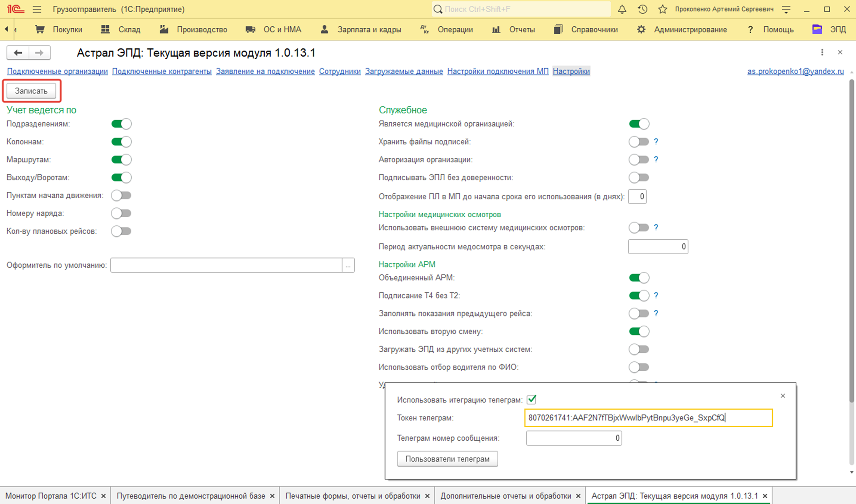Navigate back with left arrow button
The height and width of the screenshot is (504, 856).
coord(18,53)
